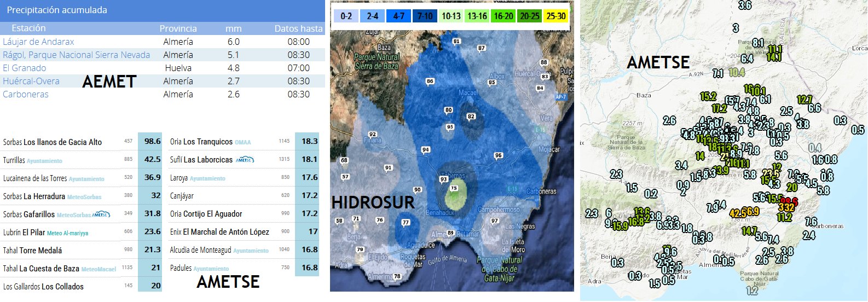Viewport: 868px width, 302px height.
Task: Select the Tahal Torre Medalá row
Action: [82, 250]
